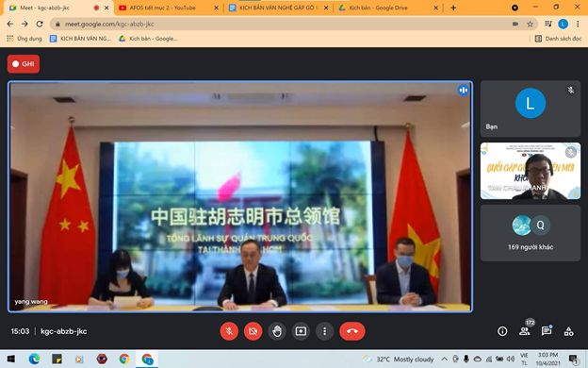The width and height of the screenshot is (588, 368).
Task: Raise hand in the meeting
Action: click(x=277, y=331)
